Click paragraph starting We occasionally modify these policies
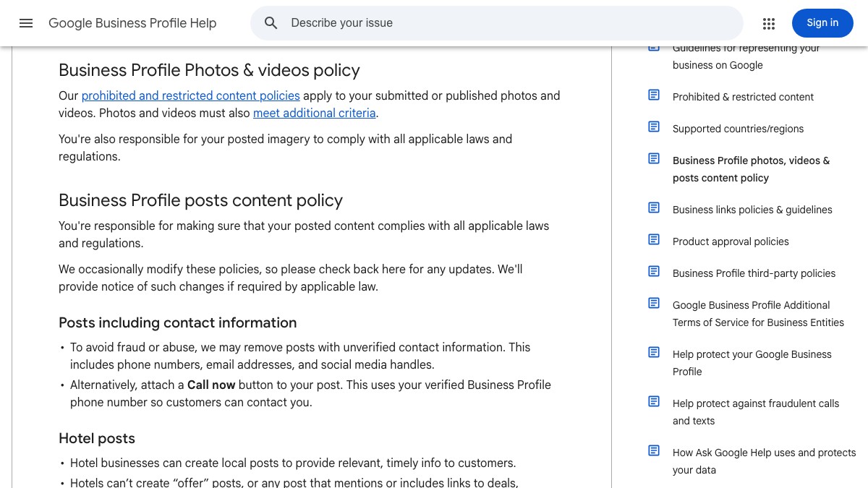This screenshot has width=868, height=488. pyautogui.click(x=291, y=278)
